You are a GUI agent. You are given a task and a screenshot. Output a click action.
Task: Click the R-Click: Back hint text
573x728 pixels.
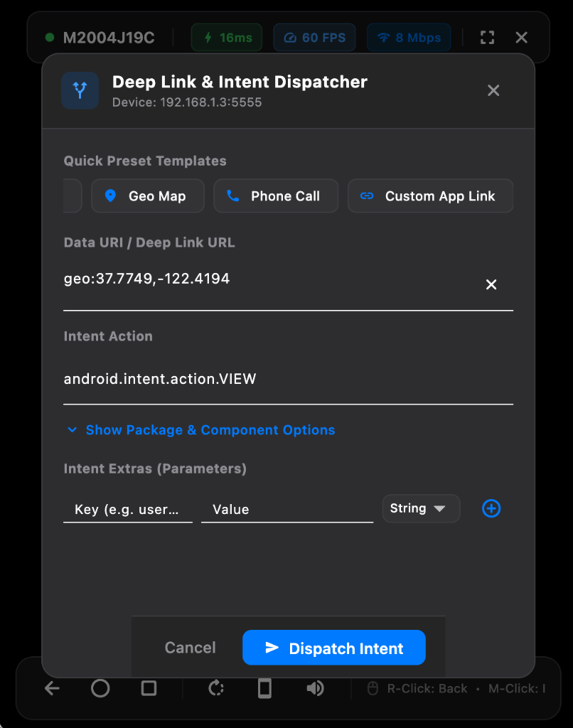pos(427,688)
